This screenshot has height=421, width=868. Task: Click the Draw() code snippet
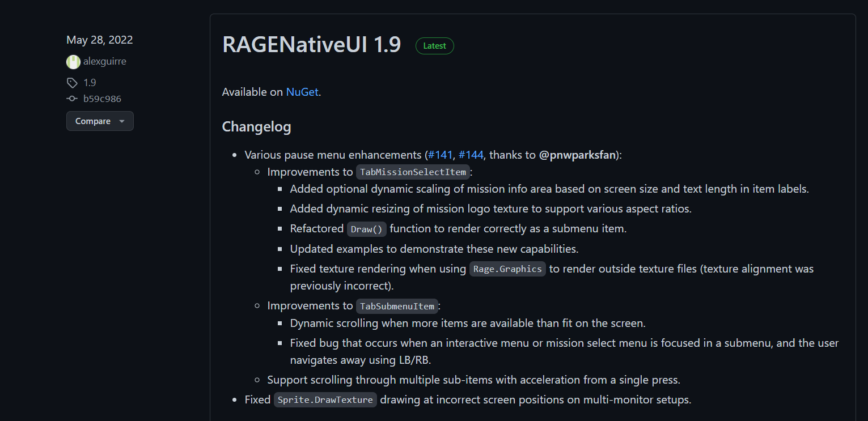(x=367, y=229)
